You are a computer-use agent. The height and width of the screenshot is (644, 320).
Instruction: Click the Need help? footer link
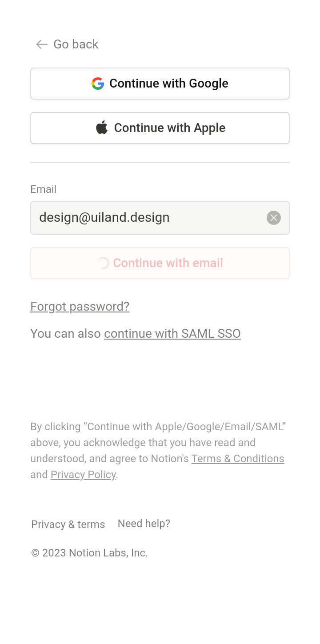[x=144, y=524]
